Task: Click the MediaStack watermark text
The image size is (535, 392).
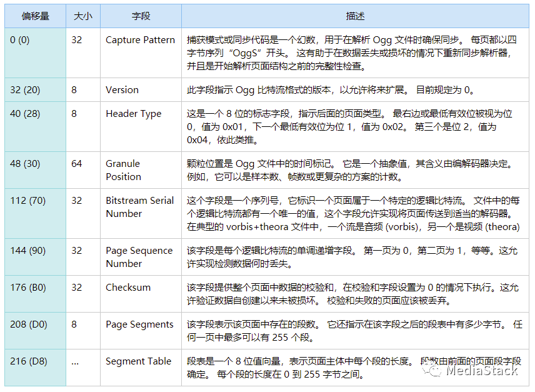Action: click(481, 371)
